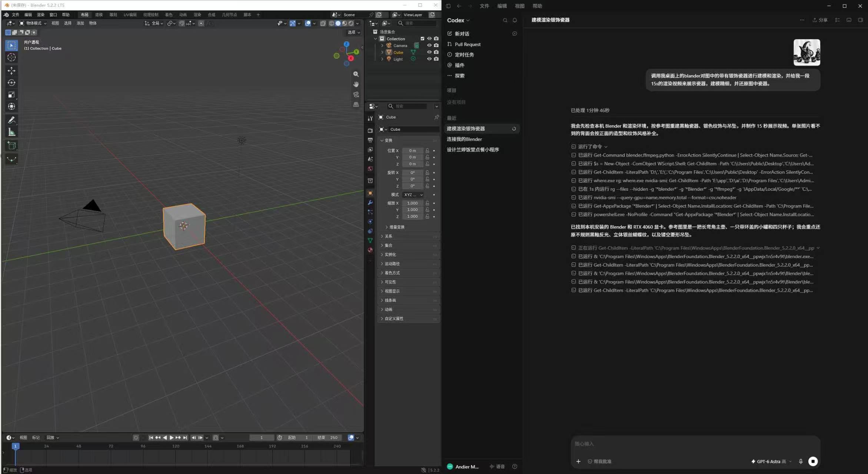
Task: Open 连接我的Blender recent chat
Action: [x=464, y=139]
